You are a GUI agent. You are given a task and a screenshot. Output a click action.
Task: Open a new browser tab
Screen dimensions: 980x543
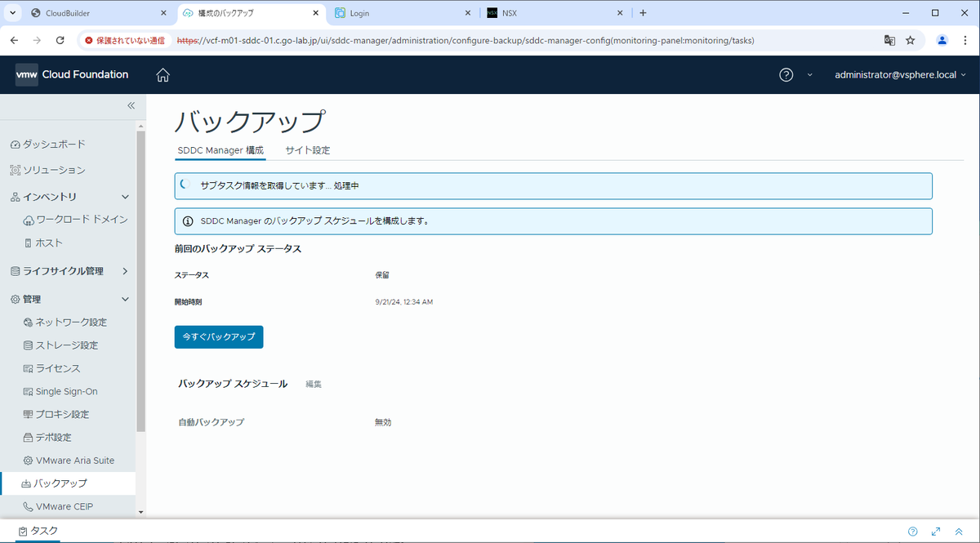click(x=643, y=13)
